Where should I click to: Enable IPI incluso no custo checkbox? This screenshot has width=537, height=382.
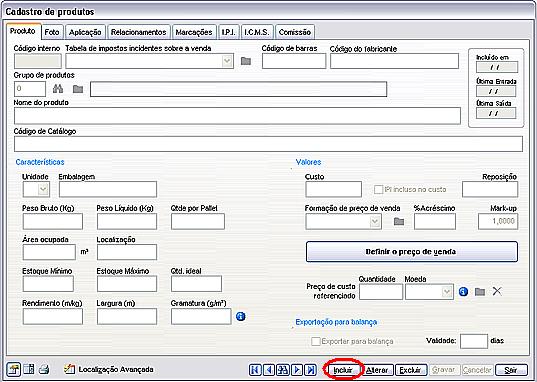pyautogui.click(x=378, y=189)
